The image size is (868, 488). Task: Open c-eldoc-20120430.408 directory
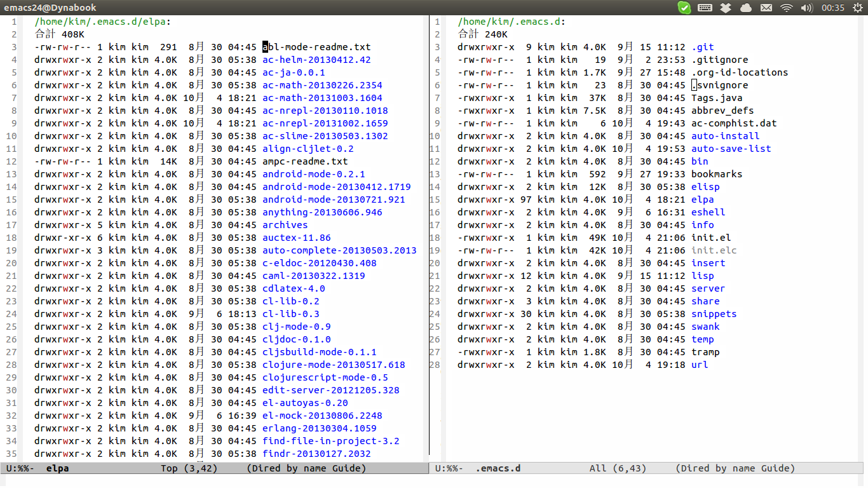pos(320,263)
